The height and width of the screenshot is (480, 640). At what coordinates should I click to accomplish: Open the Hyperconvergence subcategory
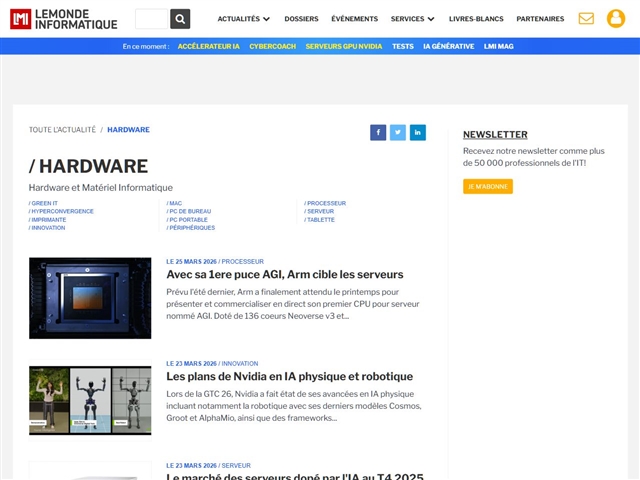[61, 211]
